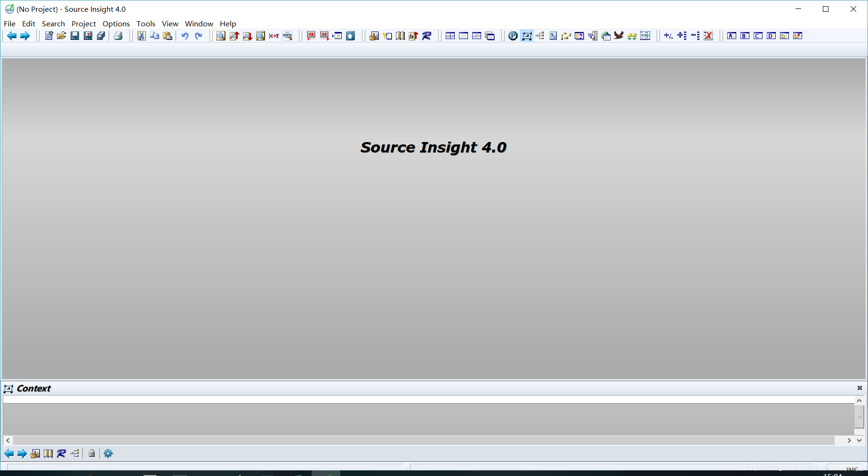868x476 pixels.
Task: Cut selection with the scissors icon
Action: (141, 36)
